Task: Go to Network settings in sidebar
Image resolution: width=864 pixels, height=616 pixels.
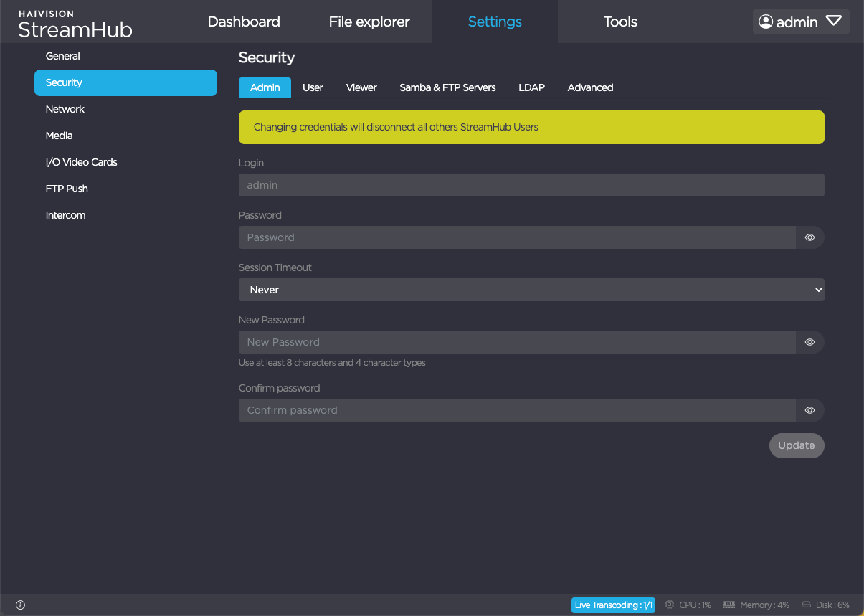Action: point(65,109)
